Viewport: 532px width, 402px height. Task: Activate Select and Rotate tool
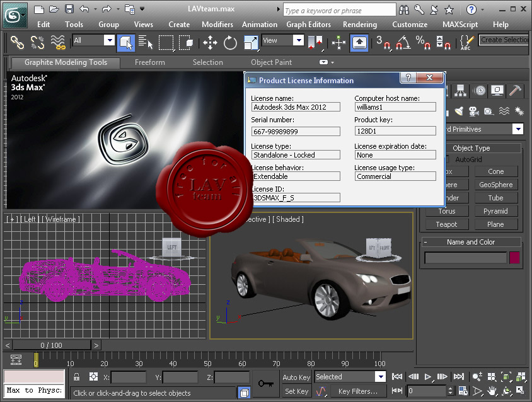230,43
